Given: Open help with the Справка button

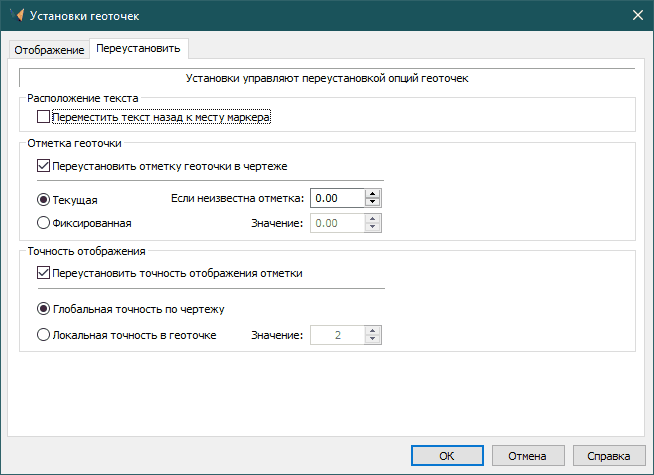Looking at the screenshot, I should pos(609,456).
